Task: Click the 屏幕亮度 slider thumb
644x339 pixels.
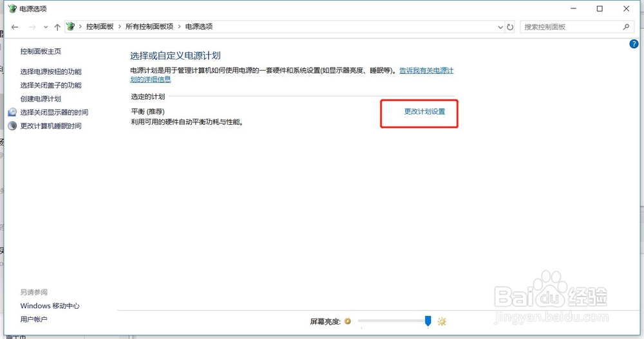Action: pyautogui.click(x=428, y=321)
